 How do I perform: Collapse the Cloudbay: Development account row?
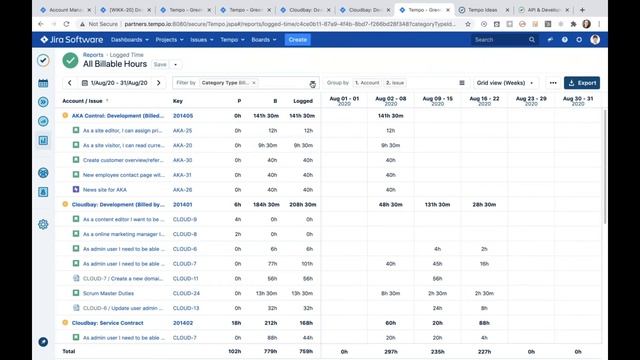(x=65, y=204)
